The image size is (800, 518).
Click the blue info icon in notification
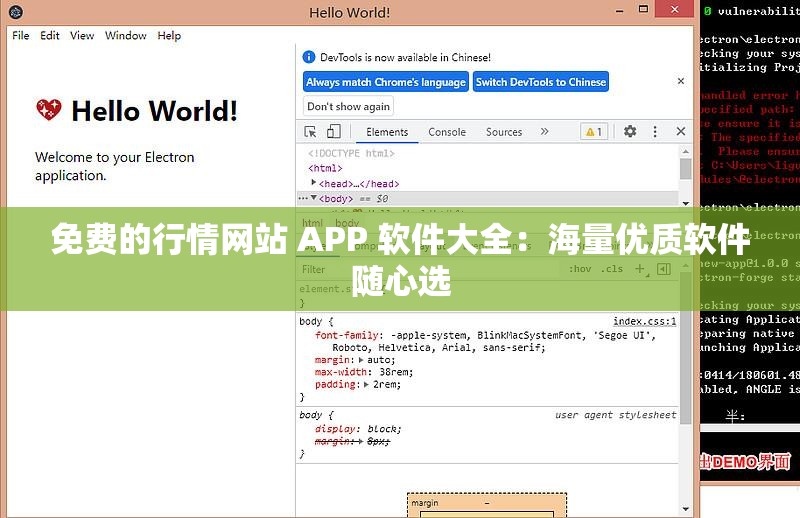[309, 57]
